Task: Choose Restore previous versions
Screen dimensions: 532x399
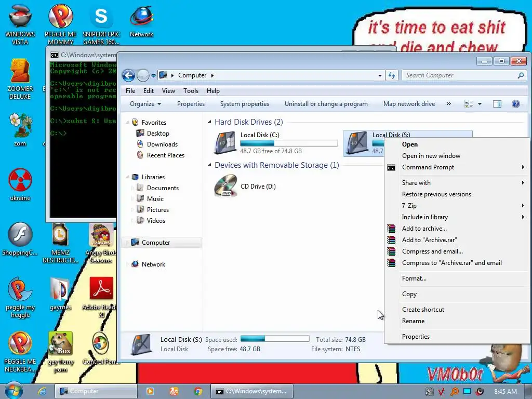Action: [457, 194]
